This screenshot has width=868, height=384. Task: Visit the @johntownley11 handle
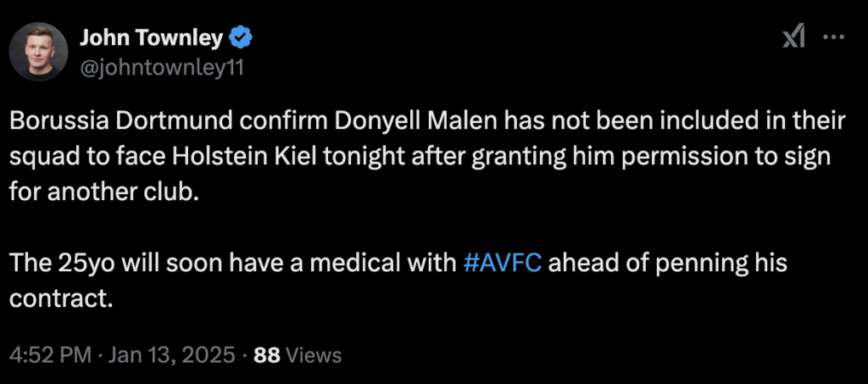pyautogui.click(x=161, y=66)
